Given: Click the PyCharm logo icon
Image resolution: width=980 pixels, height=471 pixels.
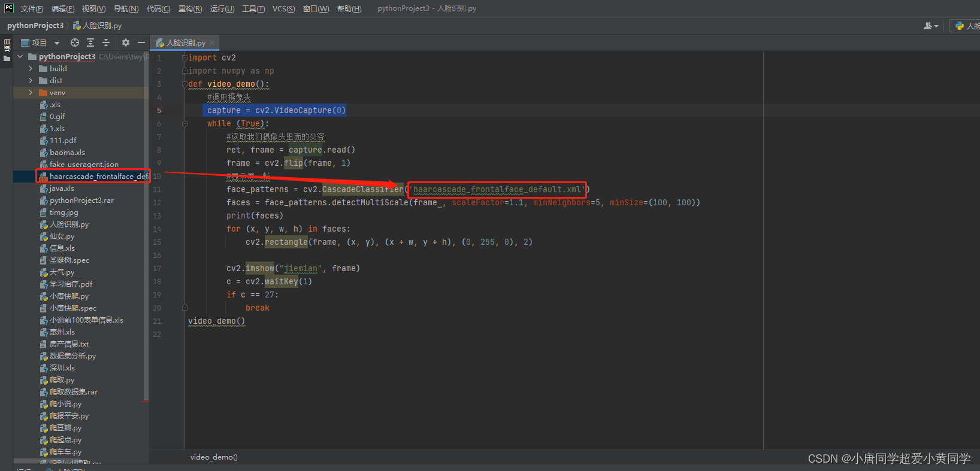Looking at the screenshot, I should point(8,8).
